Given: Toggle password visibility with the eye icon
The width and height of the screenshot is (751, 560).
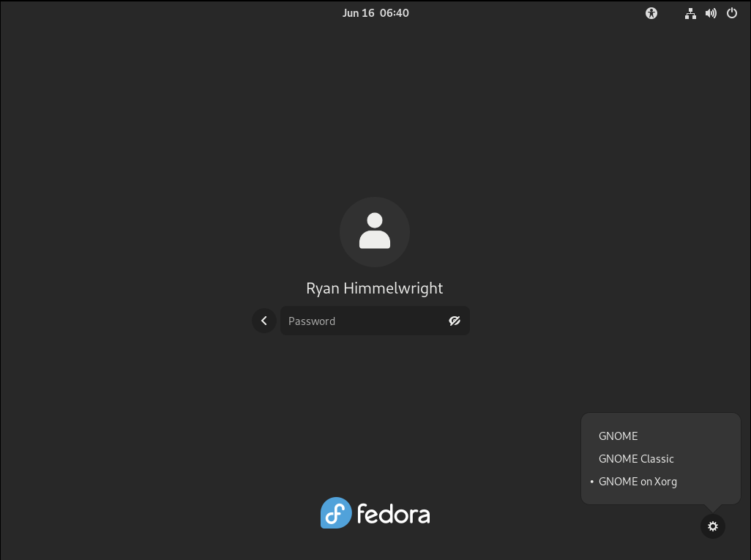Looking at the screenshot, I should (455, 321).
